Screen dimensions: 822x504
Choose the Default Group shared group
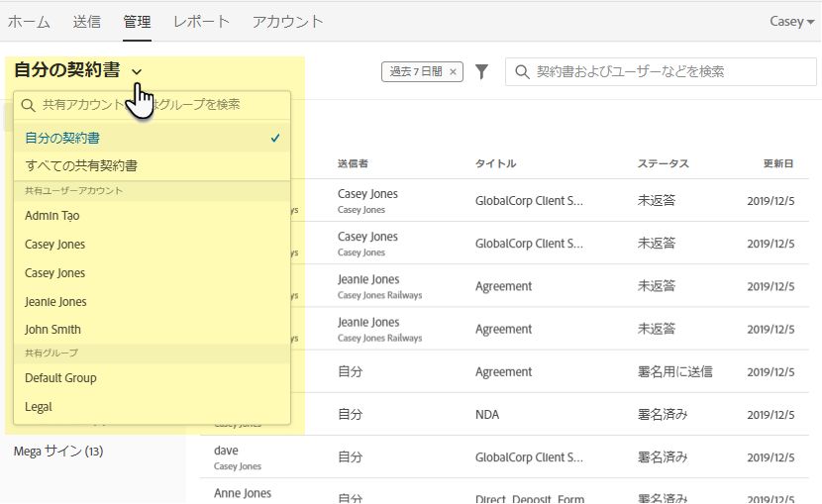[153, 377]
